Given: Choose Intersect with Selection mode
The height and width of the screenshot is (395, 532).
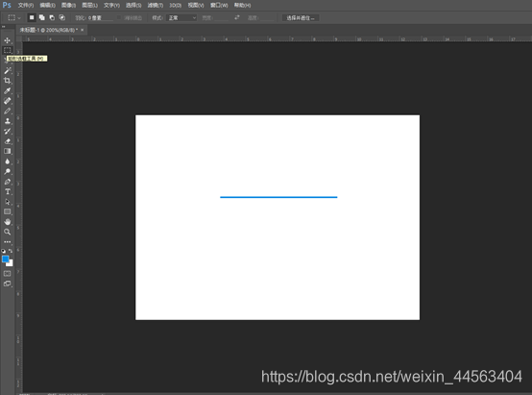Looking at the screenshot, I should (x=62, y=17).
